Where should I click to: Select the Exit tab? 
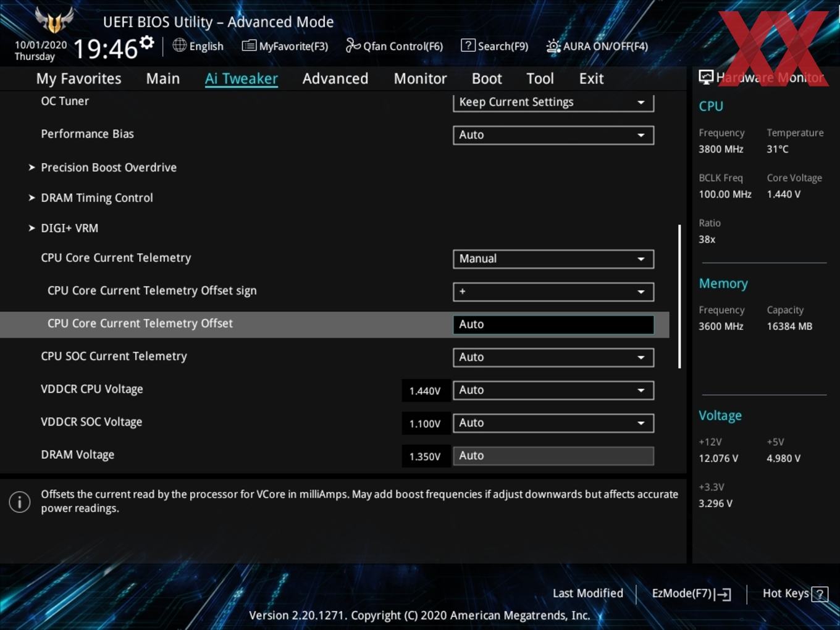[591, 78]
